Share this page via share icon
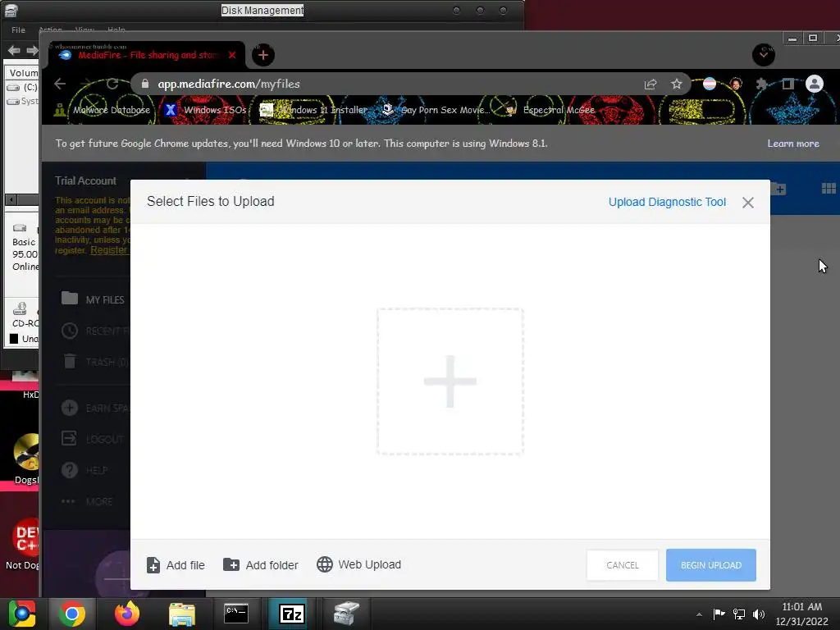The image size is (840, 630). click(651, 84)
